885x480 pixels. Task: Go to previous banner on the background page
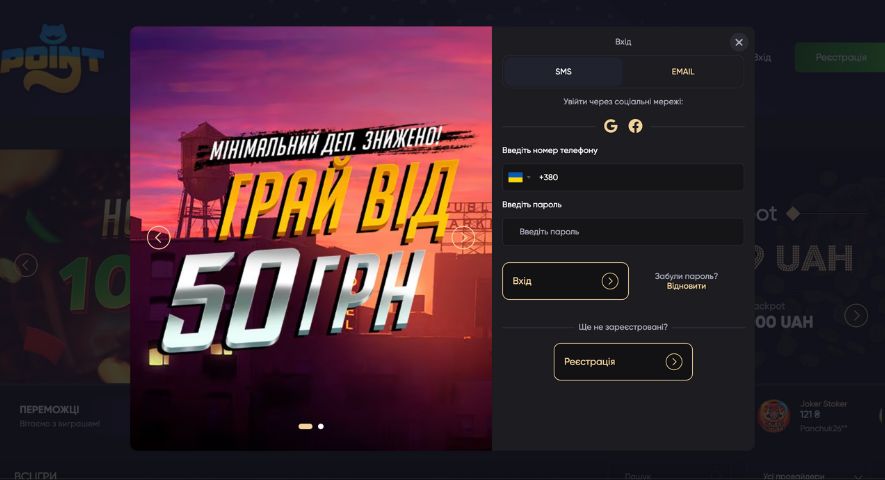click(26, 265)
